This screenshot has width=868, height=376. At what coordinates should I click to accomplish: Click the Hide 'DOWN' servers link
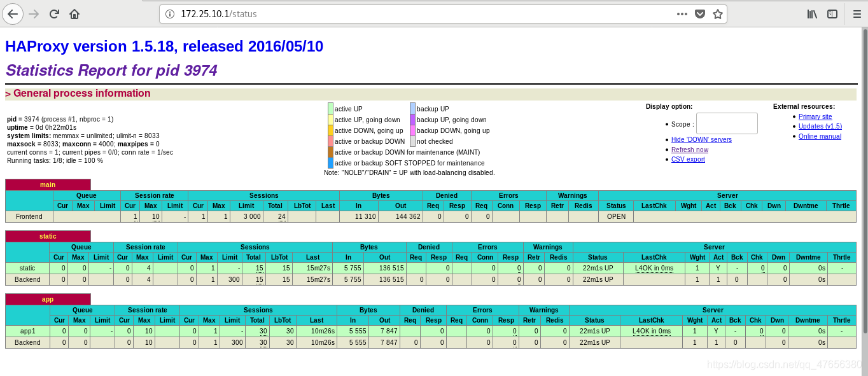(x=701, y=139)
